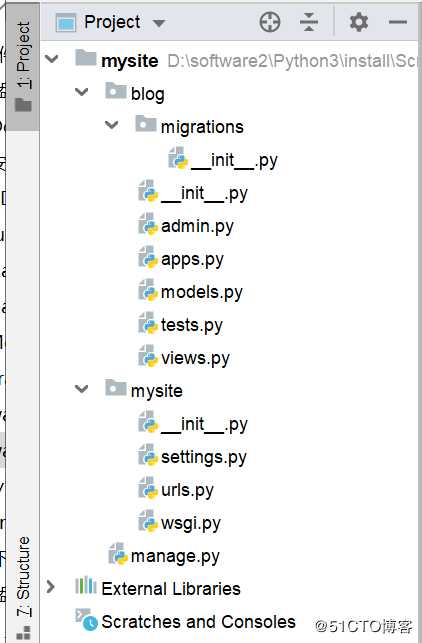Open tests.py in the blog app
The width and height of the screenshot is (422, 643).
(192, 325)
